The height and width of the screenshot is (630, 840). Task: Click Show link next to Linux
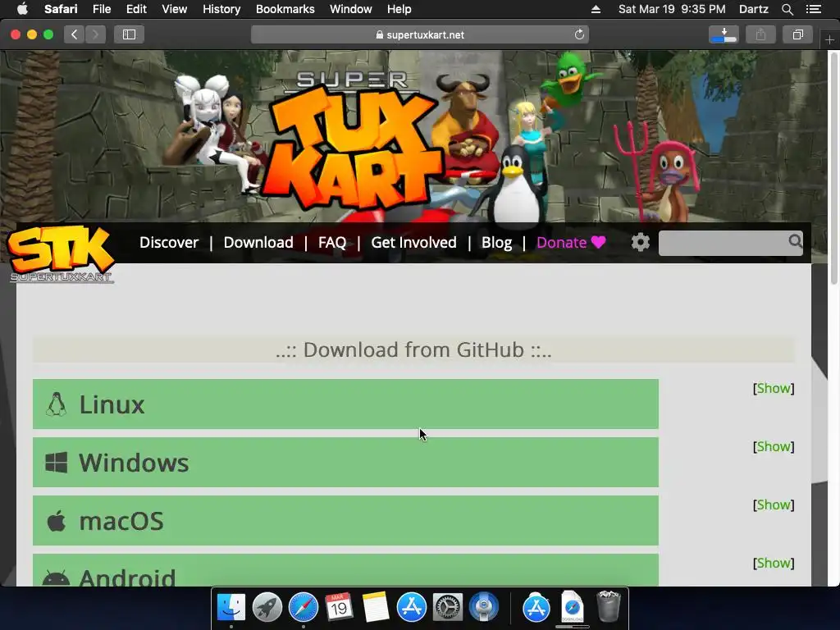774,388
